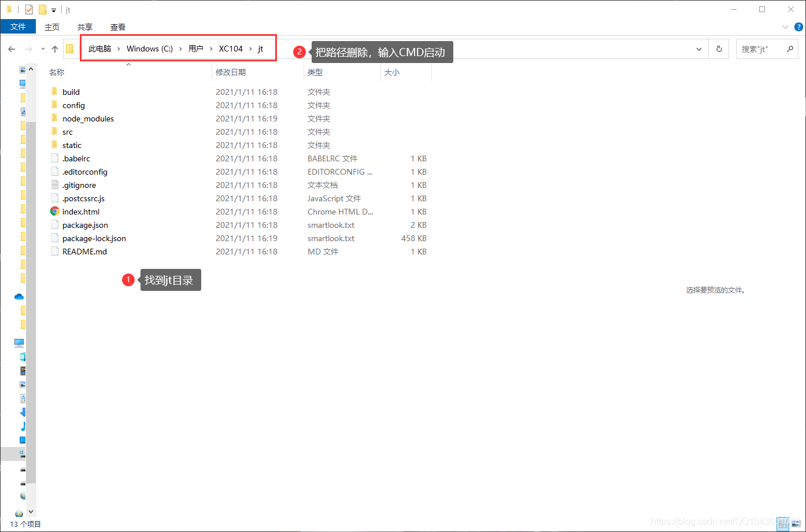Click the Properties icon in quick access toolbar
806x532 pixels.
coord(29,9)
